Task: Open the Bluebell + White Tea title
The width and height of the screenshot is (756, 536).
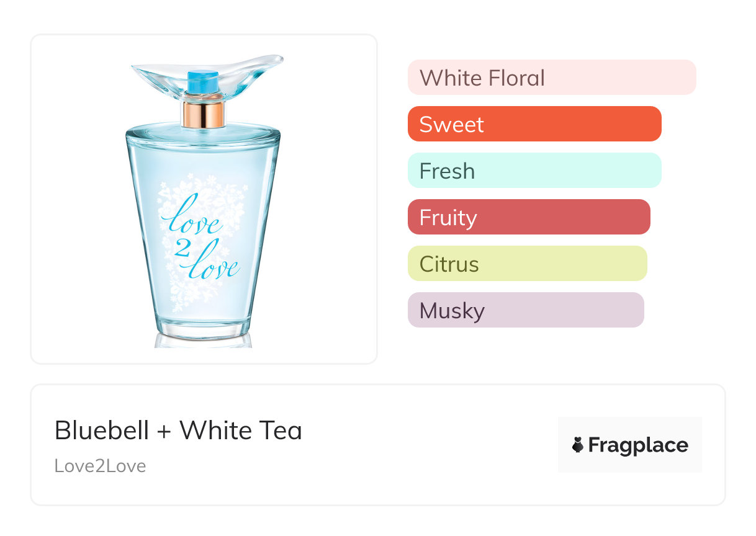Action: [178, 431]
